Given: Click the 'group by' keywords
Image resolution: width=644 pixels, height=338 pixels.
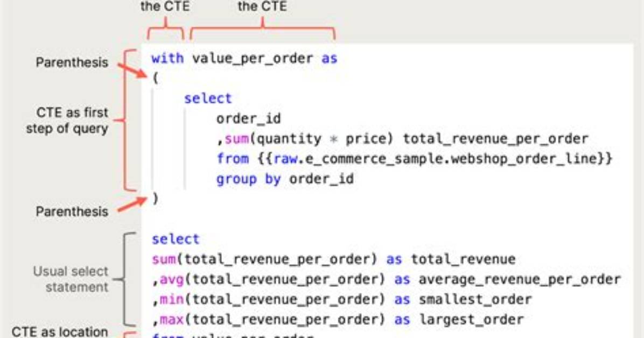Looking at the screenshot, I should click(x=248, y=179).
